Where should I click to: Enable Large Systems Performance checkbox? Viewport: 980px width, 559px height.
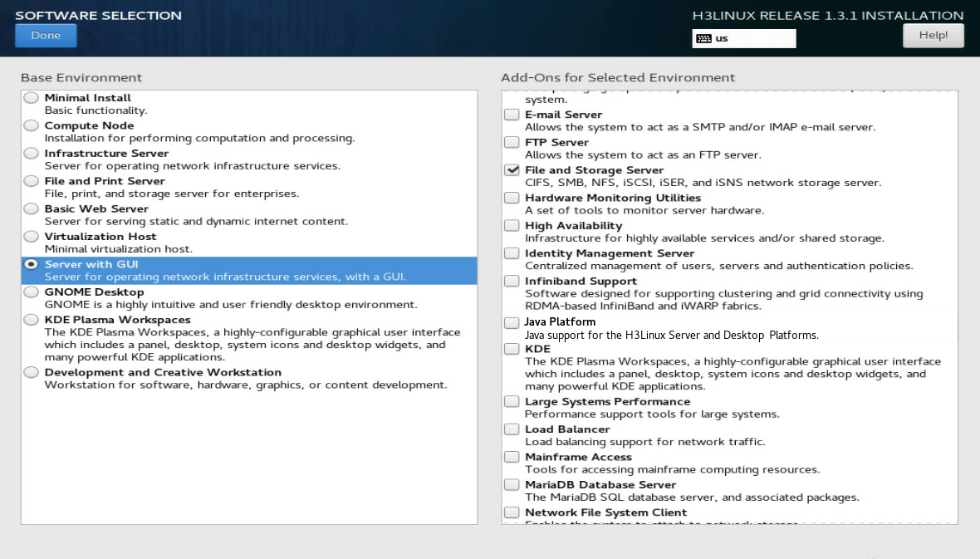(x=512, y=401)
